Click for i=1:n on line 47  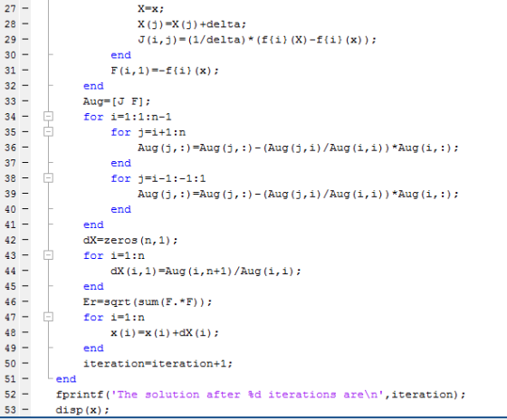tap(114, 318)
